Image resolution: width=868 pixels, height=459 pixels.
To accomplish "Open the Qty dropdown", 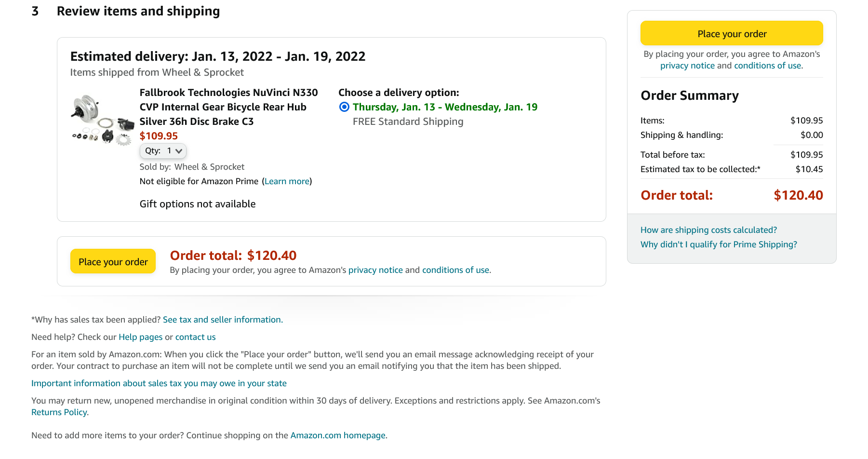I will tap(163, 151).
